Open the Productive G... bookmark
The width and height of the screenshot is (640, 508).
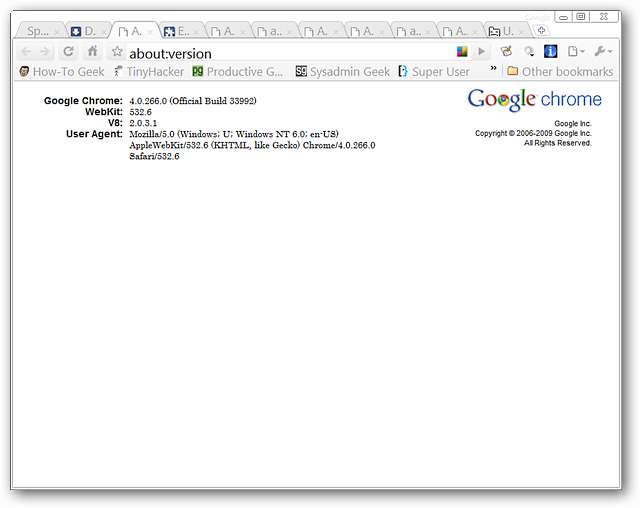(x=238, y=72)
